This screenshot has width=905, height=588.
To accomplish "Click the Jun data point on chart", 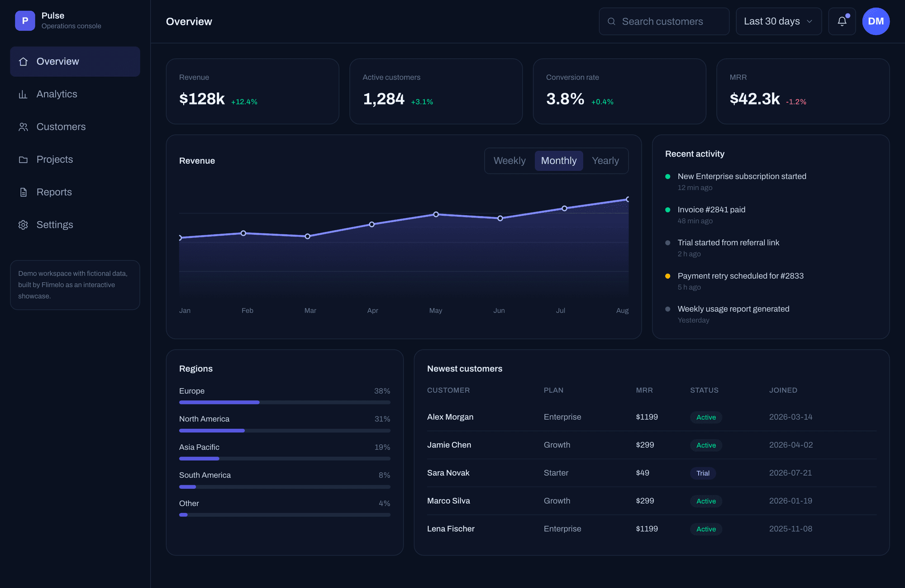I will [x=500, y=218].
